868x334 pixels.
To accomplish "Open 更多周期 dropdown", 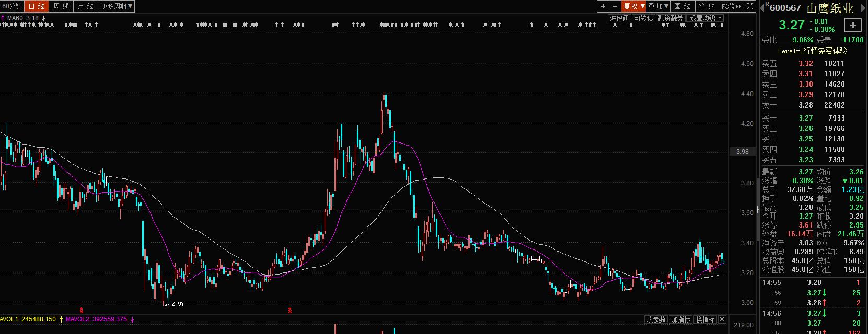I will click(x=117, y=6).
